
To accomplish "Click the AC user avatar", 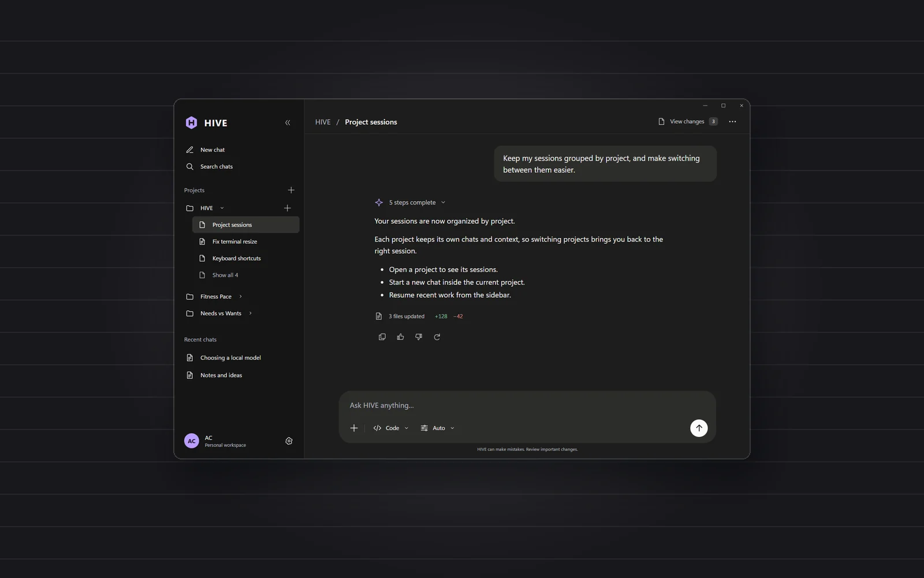I will coord(192,441).
